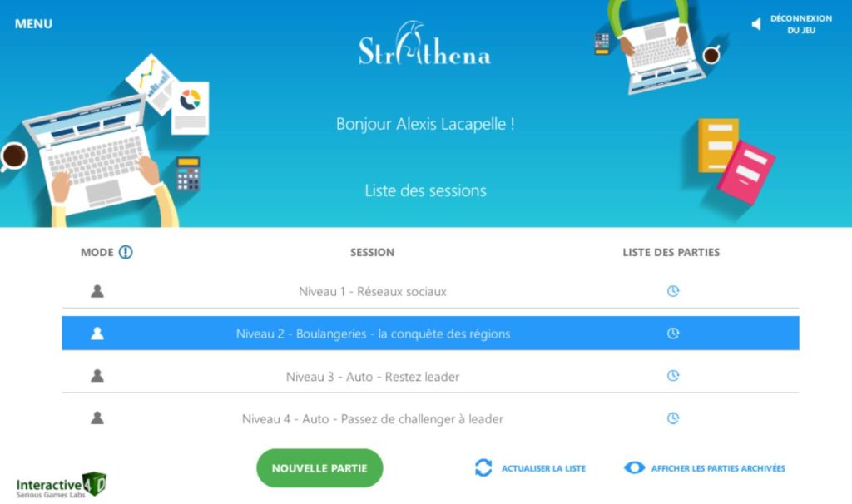
Task: Click the player mode icon for Niveau 1
Action: tap(97, 291)
